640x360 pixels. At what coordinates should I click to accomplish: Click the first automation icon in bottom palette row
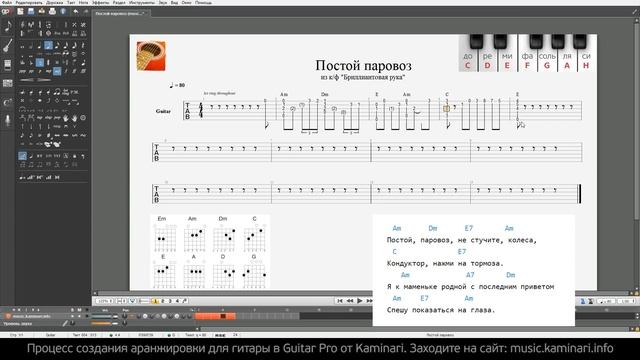22,178
